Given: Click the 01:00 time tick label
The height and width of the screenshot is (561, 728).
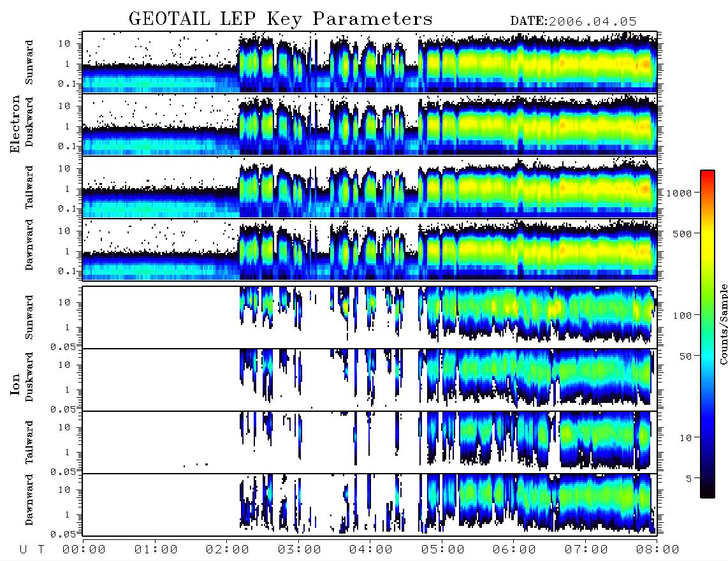Looking at the screenshot, I should pos(156,550).
